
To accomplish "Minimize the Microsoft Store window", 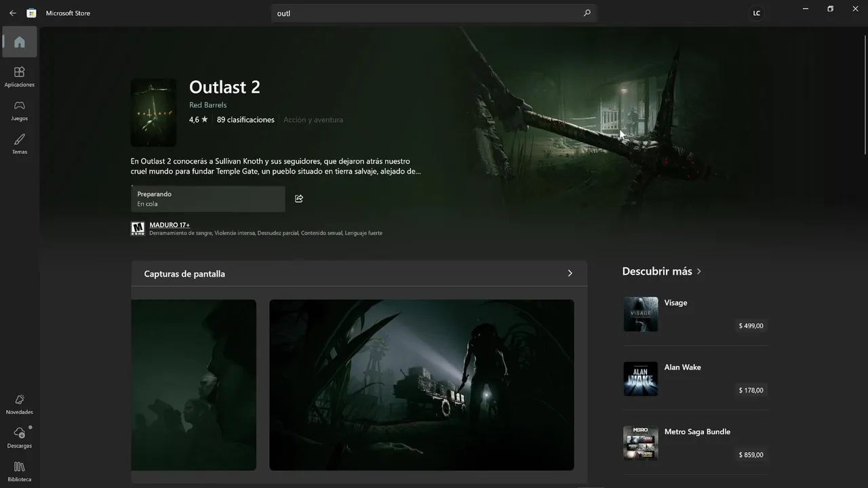I will tap(806, 9).
